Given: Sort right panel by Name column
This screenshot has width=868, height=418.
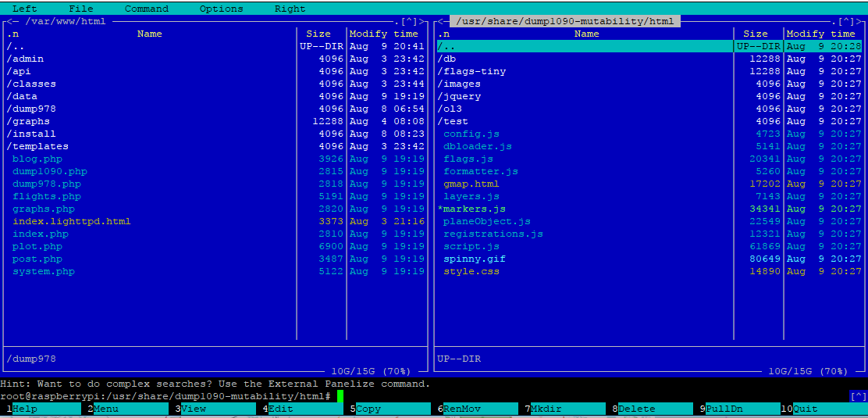Looking at the screenshot, I should [x=587, y=34].
